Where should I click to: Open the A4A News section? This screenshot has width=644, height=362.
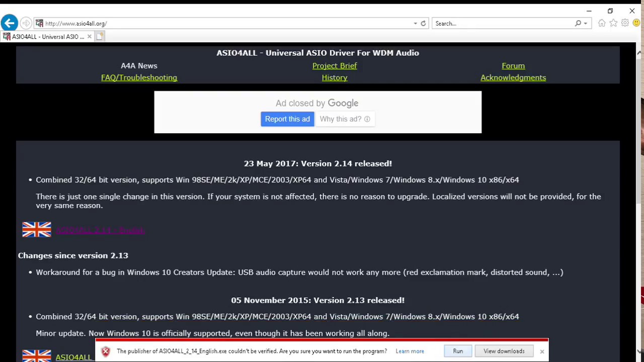139,66
